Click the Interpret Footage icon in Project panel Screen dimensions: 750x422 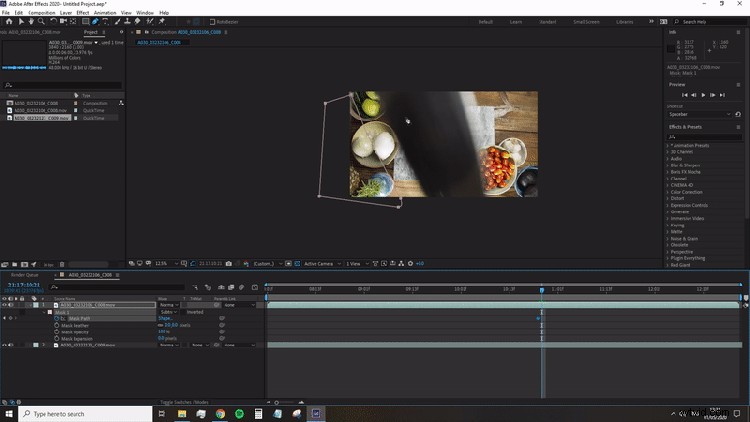(5, 265)
